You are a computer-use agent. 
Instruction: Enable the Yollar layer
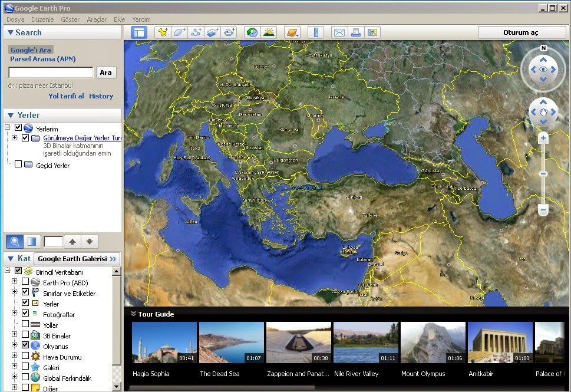[25, 324]
